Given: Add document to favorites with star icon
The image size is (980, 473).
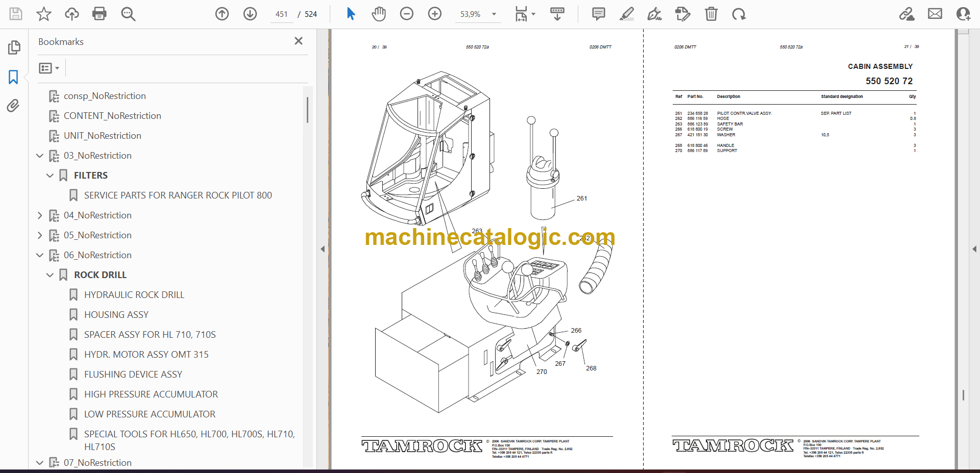Looking at the screenshot, I should [44, 14].
